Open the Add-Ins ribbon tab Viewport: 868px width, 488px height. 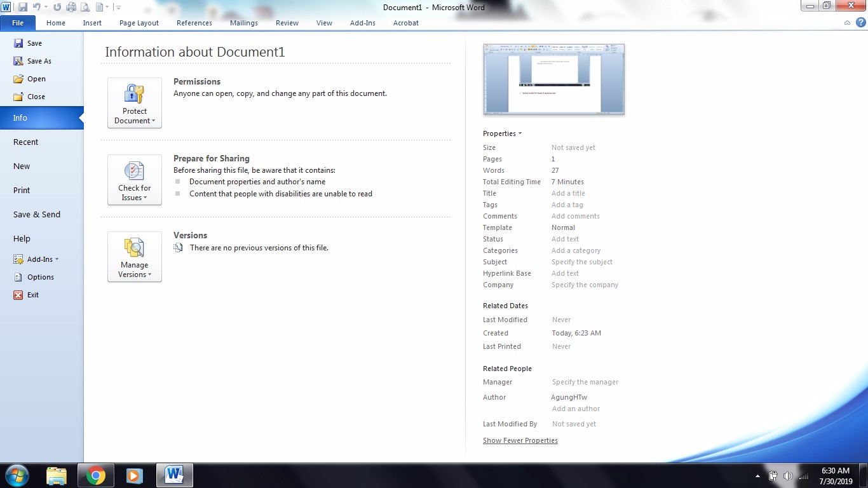(363, 23)
